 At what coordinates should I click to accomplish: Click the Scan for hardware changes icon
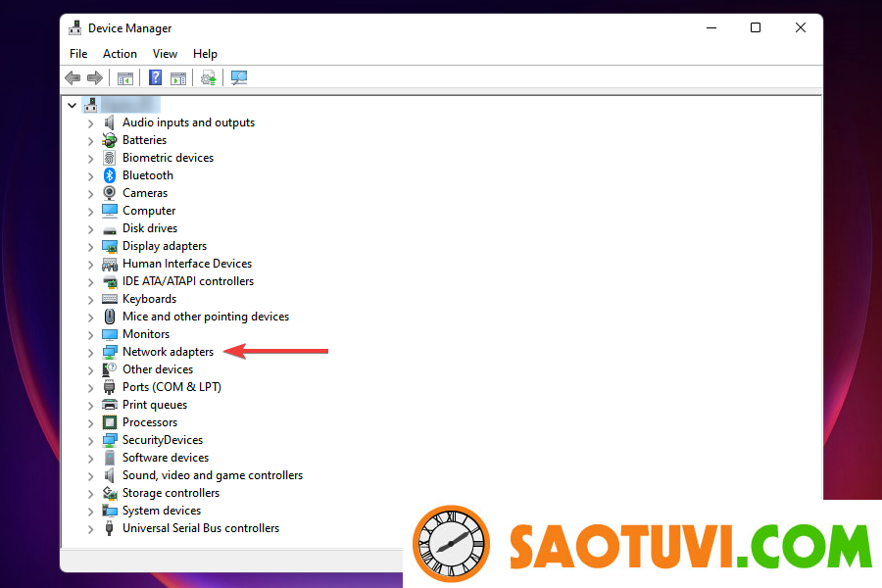[239, 78]
